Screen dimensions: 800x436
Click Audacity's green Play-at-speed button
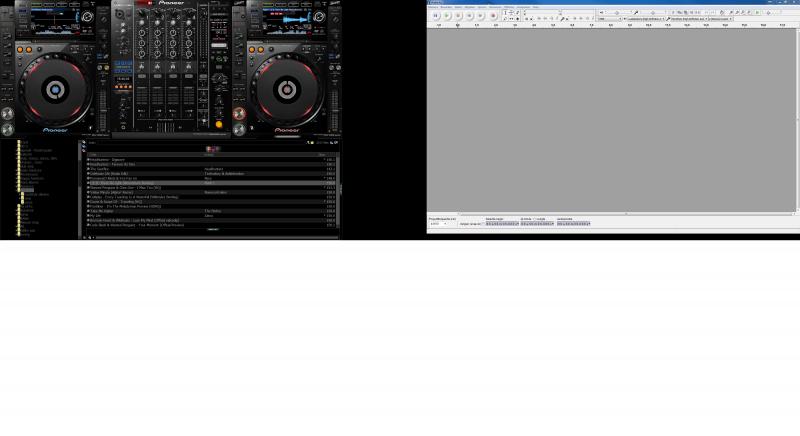pos(757,12)
